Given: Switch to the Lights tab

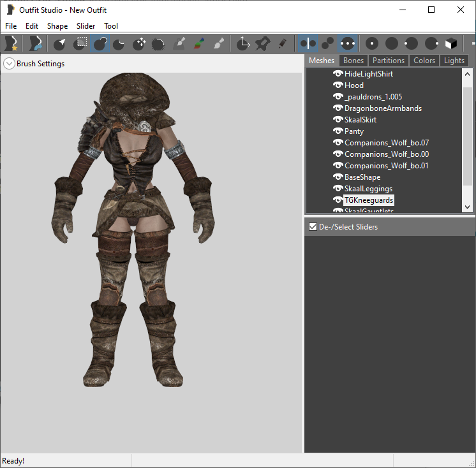Looking at the screenshot, I should 454,61.
